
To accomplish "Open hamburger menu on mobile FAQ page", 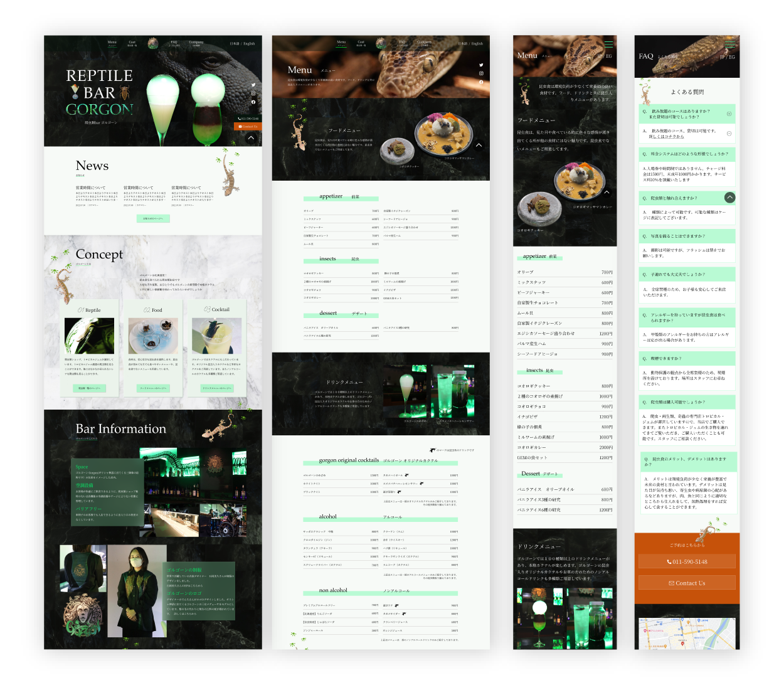I will (x=729, y=44).
